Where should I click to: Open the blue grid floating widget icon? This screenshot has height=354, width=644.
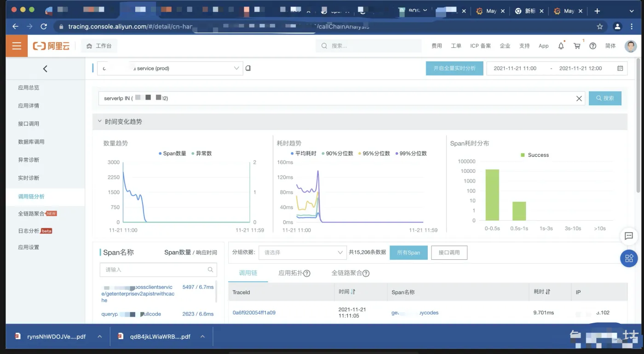629,258
